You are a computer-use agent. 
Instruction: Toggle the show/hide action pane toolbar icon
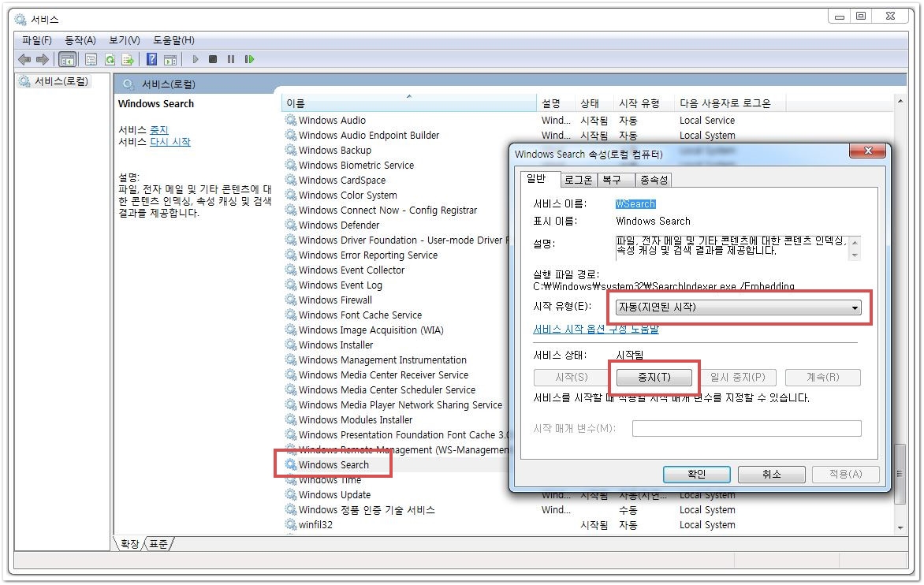[170, 59]
